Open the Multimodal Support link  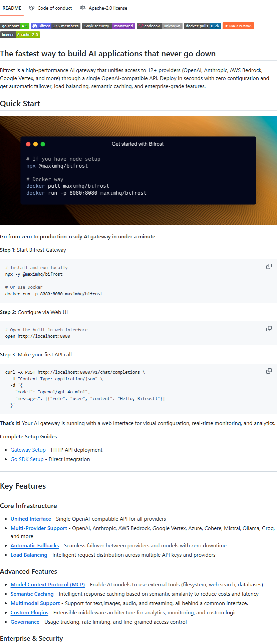[x=35, y=603]
